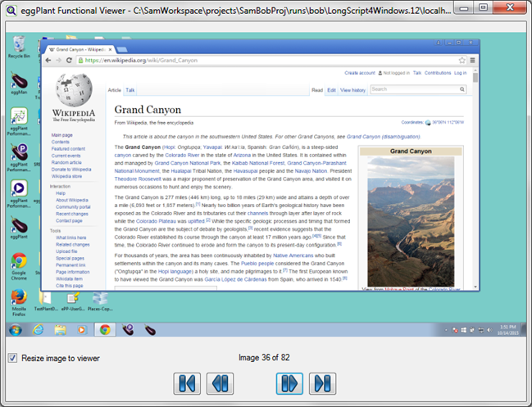Advance to the next image
Viewport: 532px width, 407px height.
(x=289, y=383)
